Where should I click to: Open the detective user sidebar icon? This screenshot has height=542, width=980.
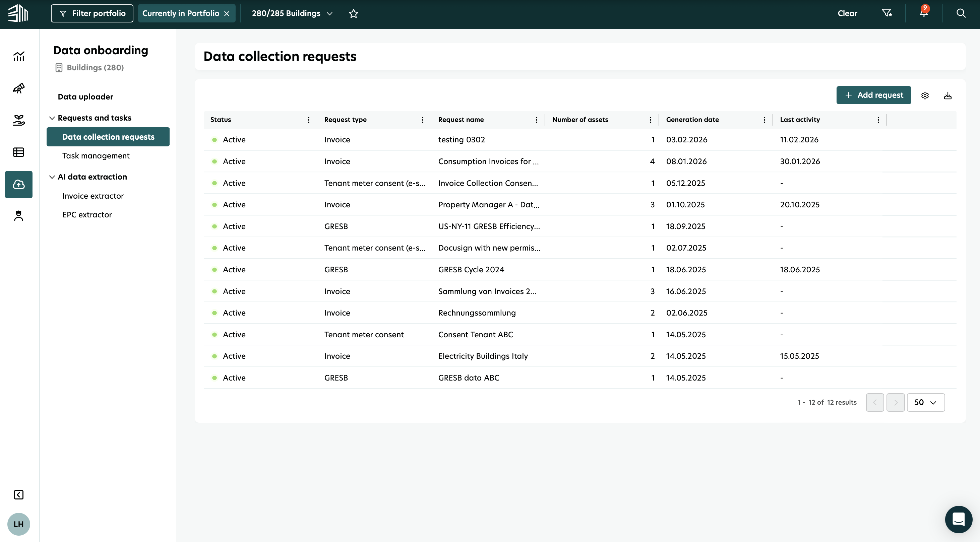pyautogui.click(x=19, y=216)
